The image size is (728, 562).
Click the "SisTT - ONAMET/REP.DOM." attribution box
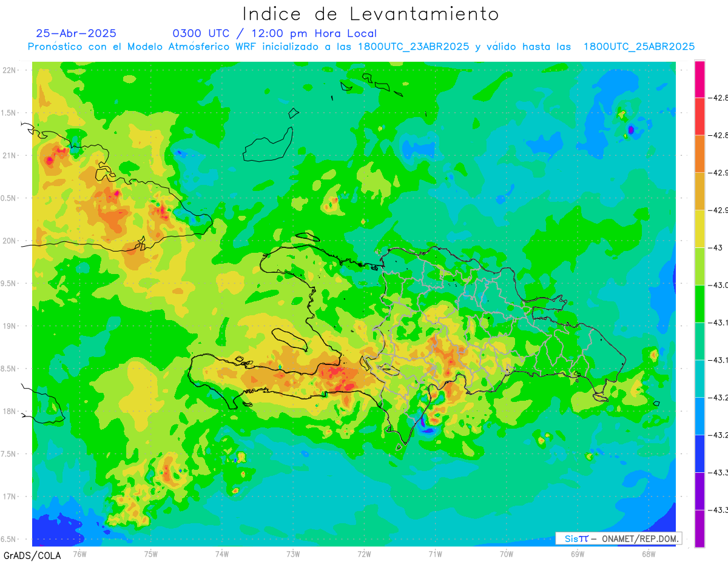tap(618, 538)
